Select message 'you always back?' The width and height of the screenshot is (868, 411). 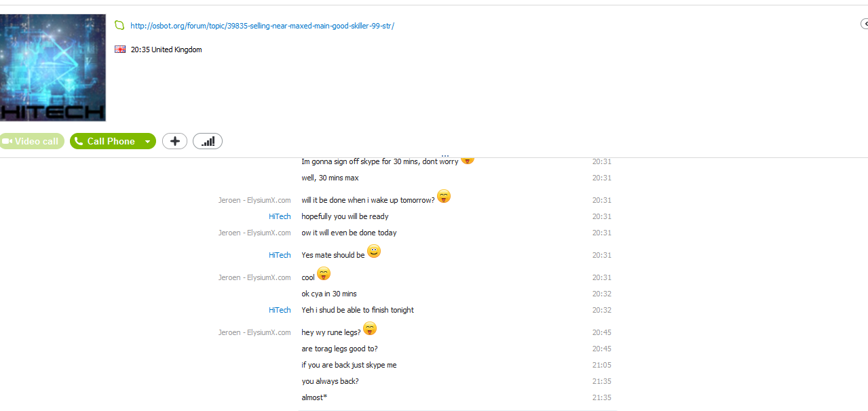[x=330, y=381]
